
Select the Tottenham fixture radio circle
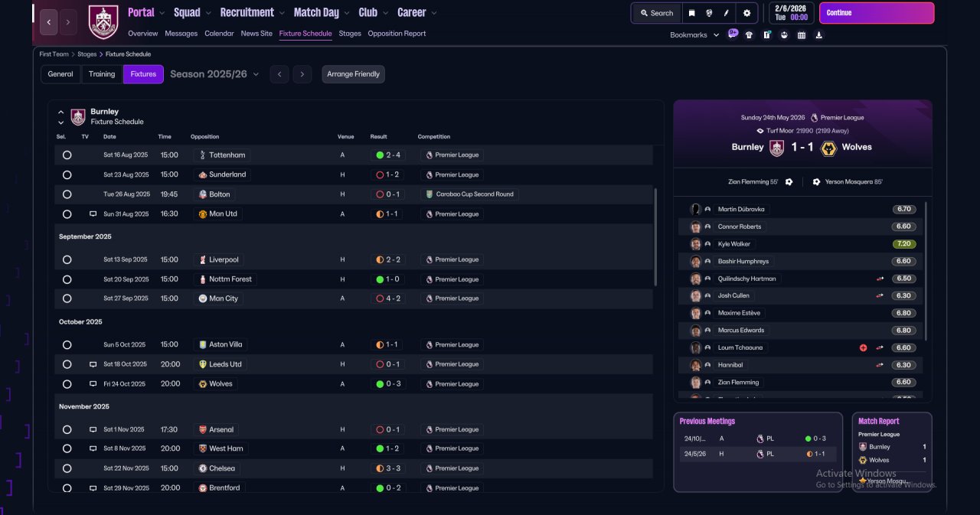pos(67,155)
